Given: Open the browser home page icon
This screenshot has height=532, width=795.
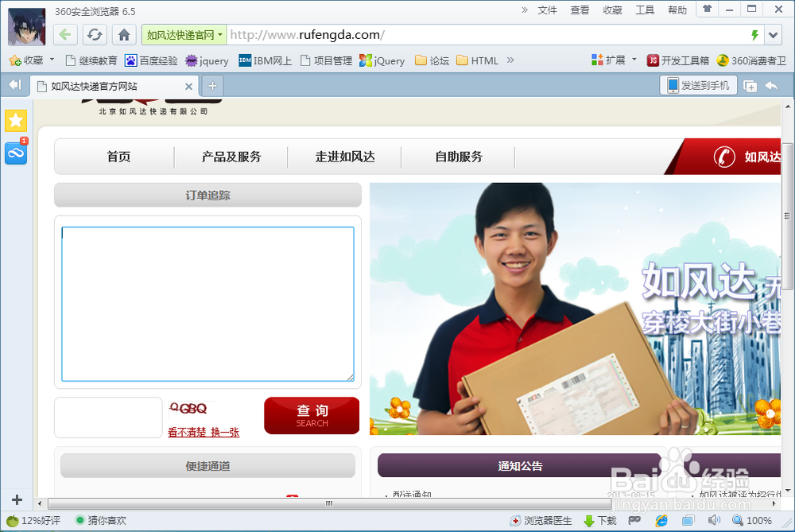Looking at the screenshot, I should (124, 35).
